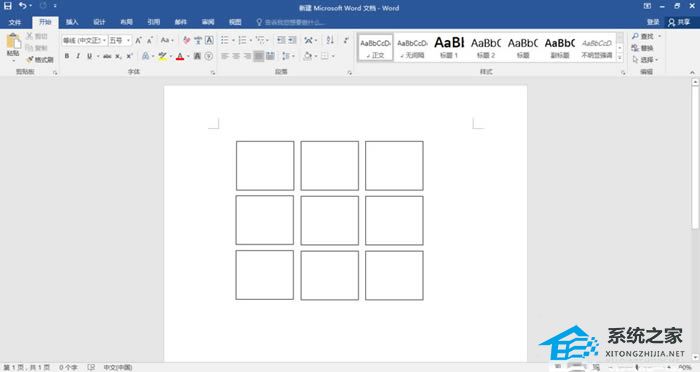Open the File tab

(x=15, y=22)
